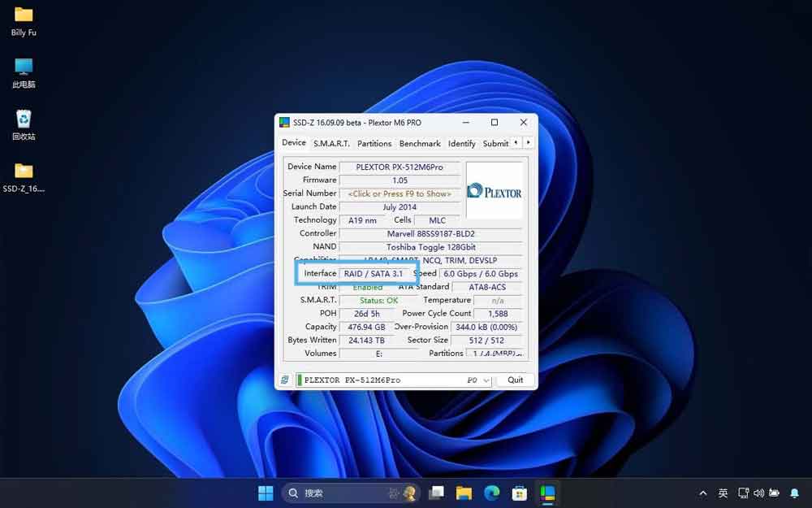Click NAND value Toshiba Toggle 128Gbit

(x=430, y=247)
